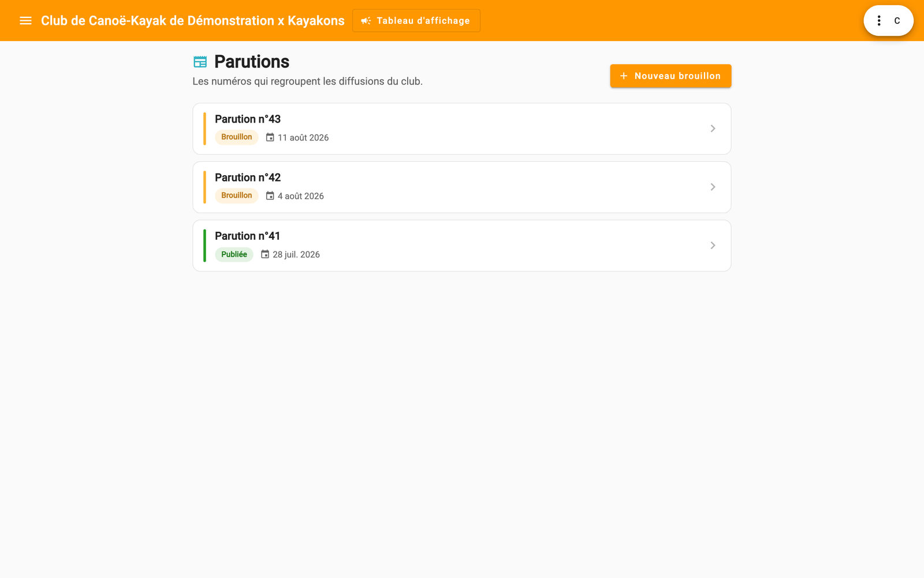The height and width of the screenshot is (578, 924).
Task: Create a Nouveau brouillon
Action: coord(670,76)
